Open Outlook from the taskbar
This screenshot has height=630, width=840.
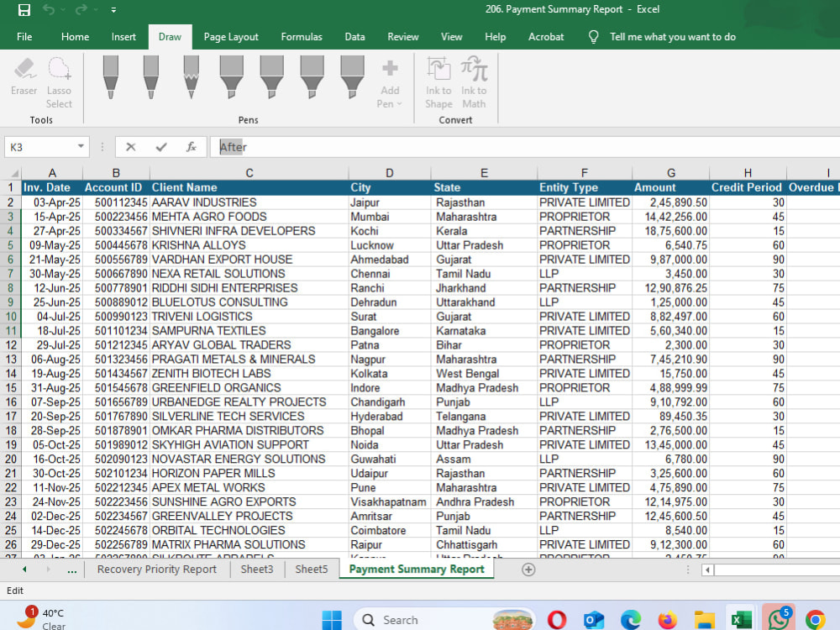click(594, 620)
